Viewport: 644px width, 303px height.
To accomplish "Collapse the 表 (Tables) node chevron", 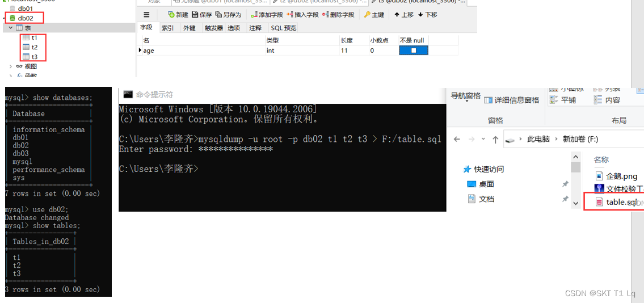I will coord(11,27).
